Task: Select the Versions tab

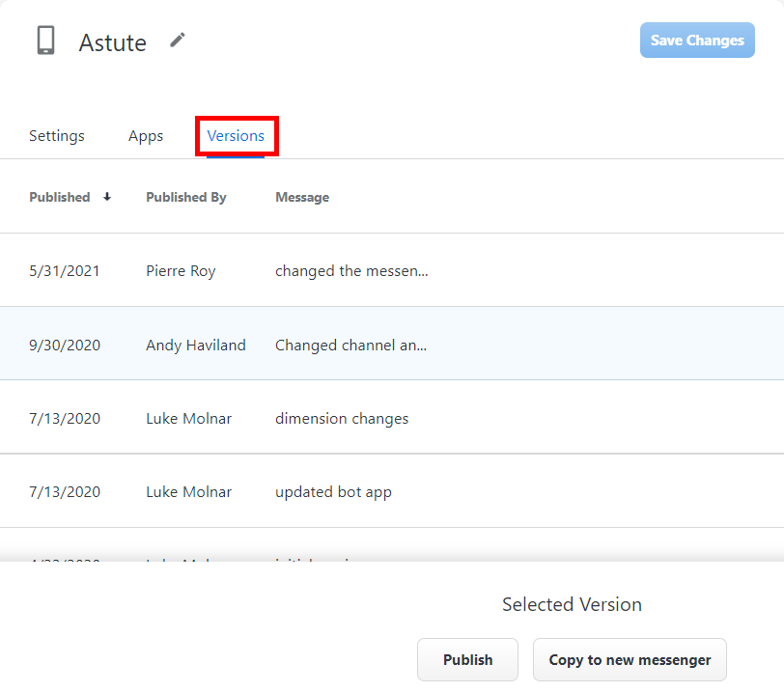Action: (x=236, y=136)
